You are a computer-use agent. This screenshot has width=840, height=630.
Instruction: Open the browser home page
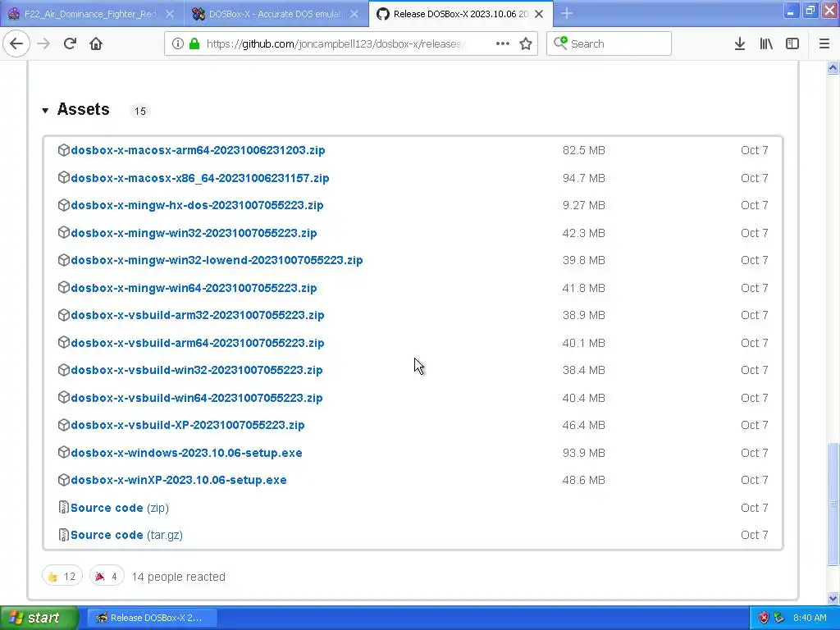pos(96,43)
